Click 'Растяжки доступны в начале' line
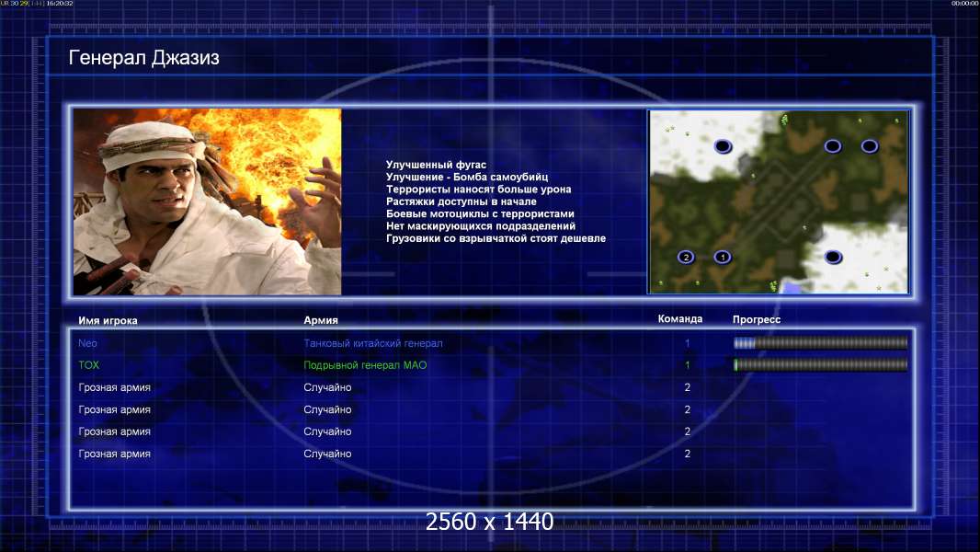980x552 pixels. tap(462, 201)
